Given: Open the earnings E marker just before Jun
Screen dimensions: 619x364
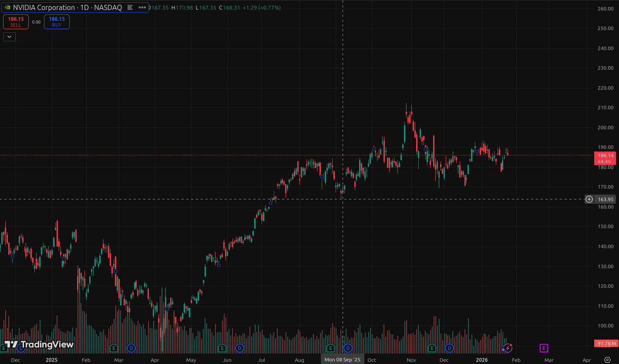Looking at the screenshot, I should coord(222,348).
